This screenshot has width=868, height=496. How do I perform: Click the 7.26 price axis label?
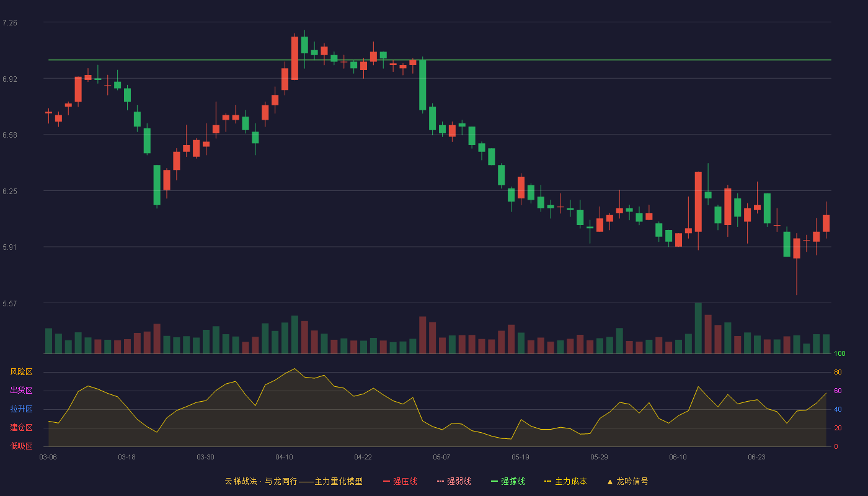(x=10, y=23)
